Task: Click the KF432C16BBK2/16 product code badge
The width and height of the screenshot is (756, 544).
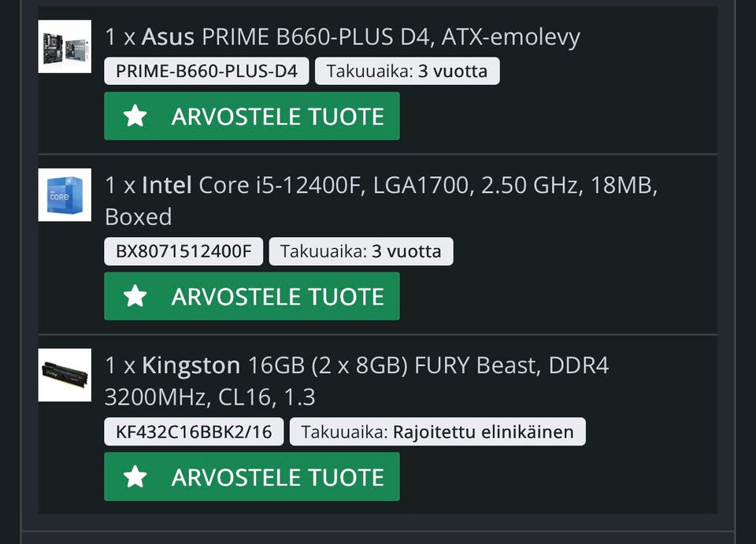Action: [194, 431]
